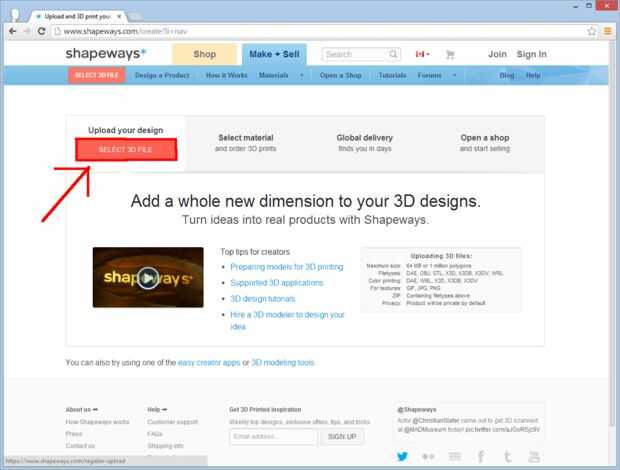Open the easy creator apps link
This screenshot has height=470, width=620.
pyautogui.click(x=209, y=362)
